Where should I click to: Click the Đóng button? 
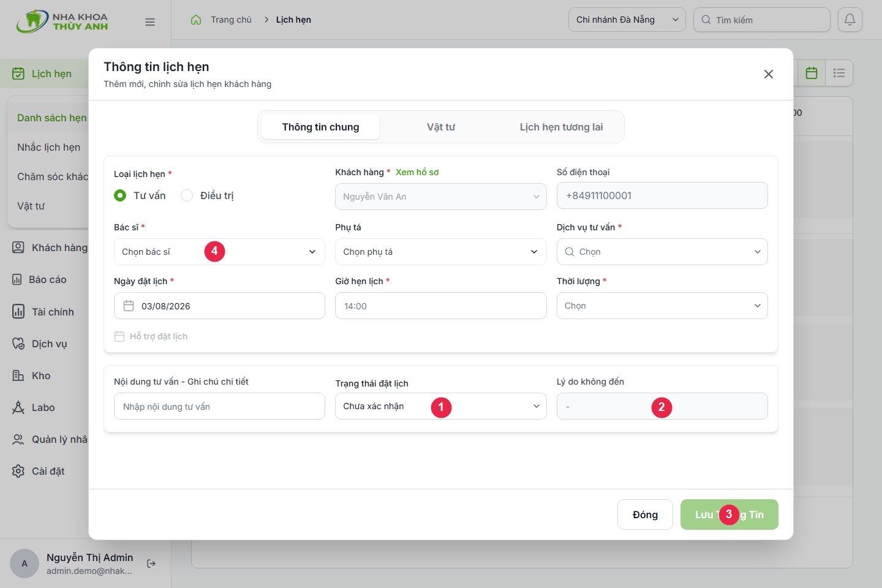[645, 514]
